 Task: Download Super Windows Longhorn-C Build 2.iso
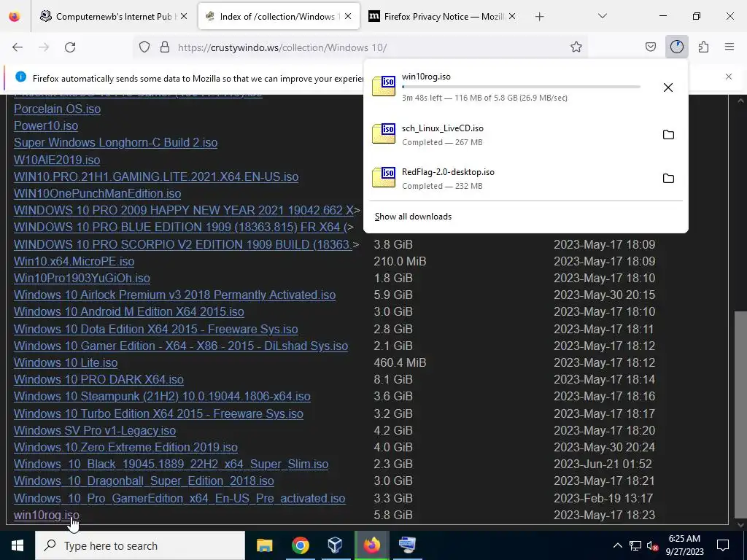click(116, 142)
